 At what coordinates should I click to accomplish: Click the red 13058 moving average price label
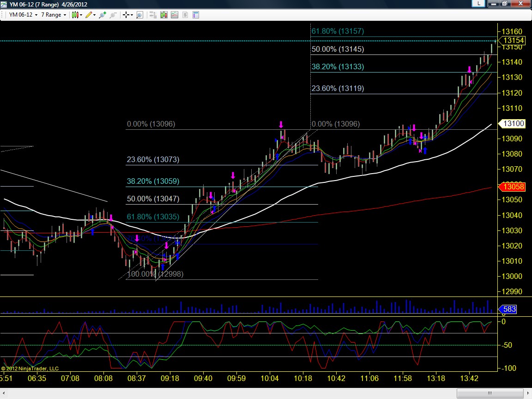coord(513,187)
